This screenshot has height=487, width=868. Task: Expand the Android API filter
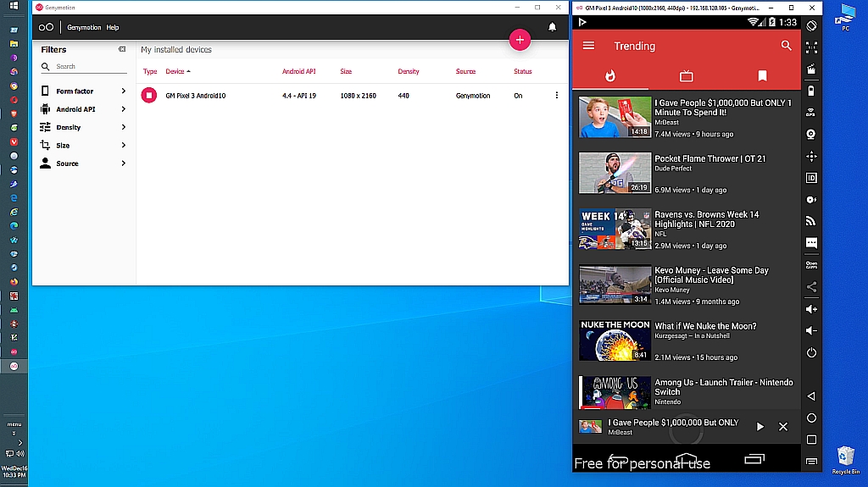[83, 109]
